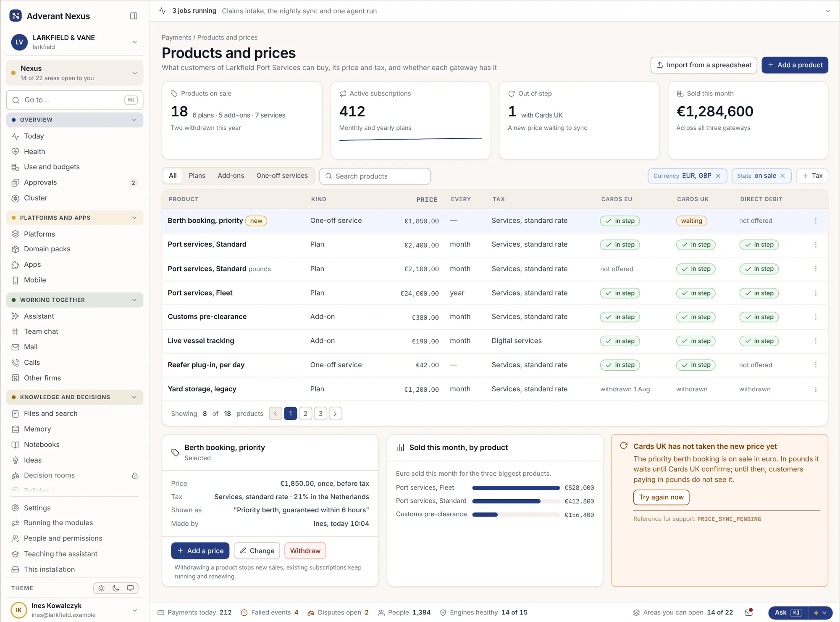The width and height of the screenshot is (840, 622).
Task: Open Decision rooms
Action: click(75, 475)
